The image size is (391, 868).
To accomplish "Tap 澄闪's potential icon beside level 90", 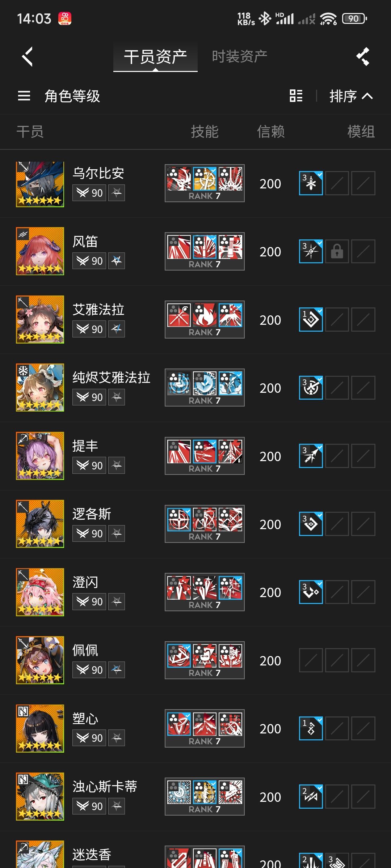I will (117, 601).
